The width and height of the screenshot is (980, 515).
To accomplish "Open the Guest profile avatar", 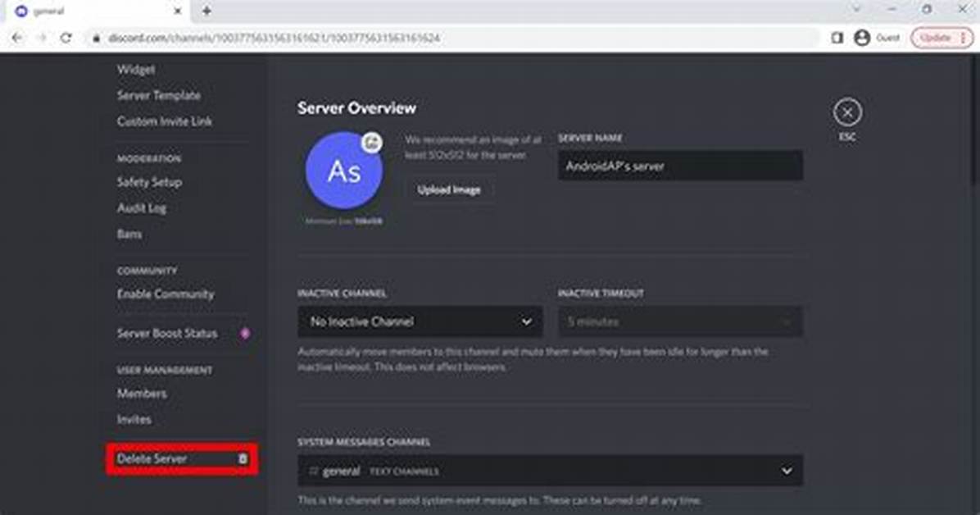I will [862, 38].
